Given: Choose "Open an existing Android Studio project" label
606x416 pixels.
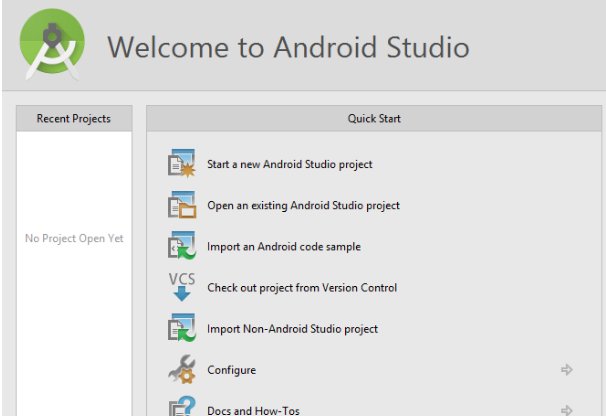Looking at the screenshot, I should click(303, 206).
